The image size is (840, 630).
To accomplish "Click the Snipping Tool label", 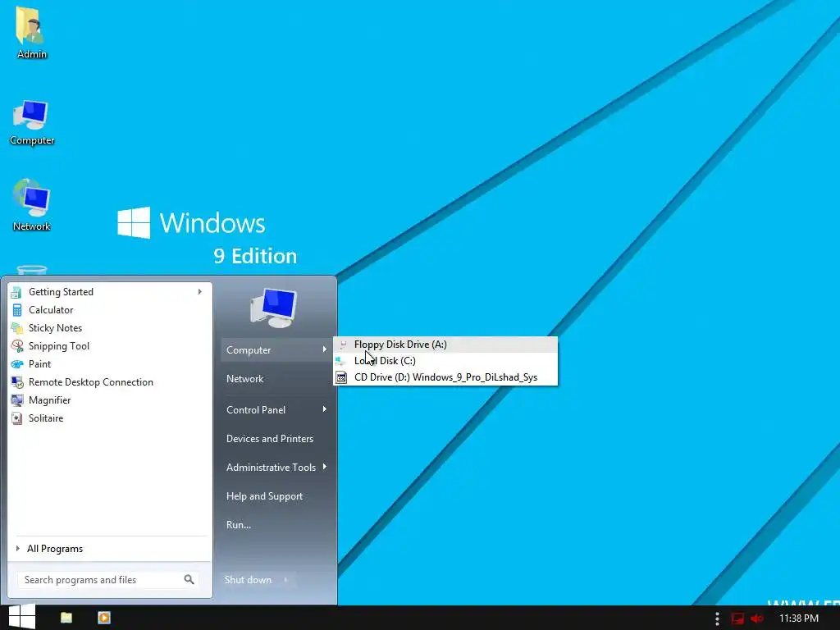I will [x=59, y=346].
